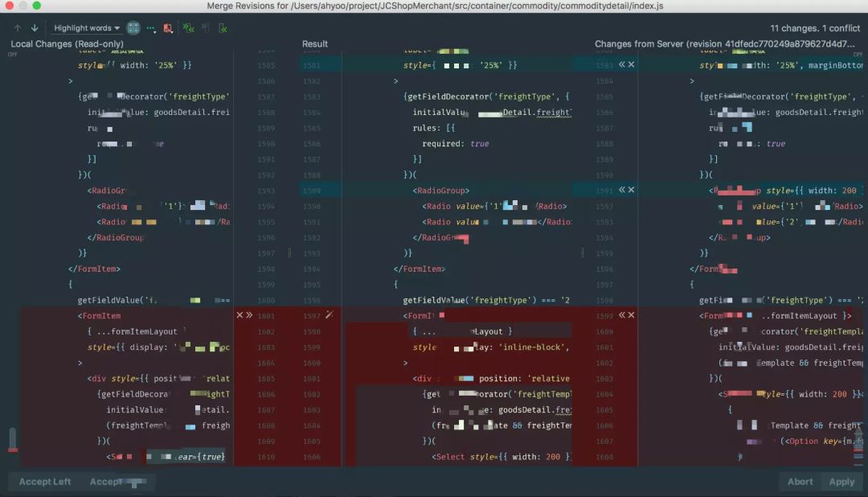This screenshot has height=497, width=868.
Task: Open the red compare contents dropdown
Action: click(168, 28)
